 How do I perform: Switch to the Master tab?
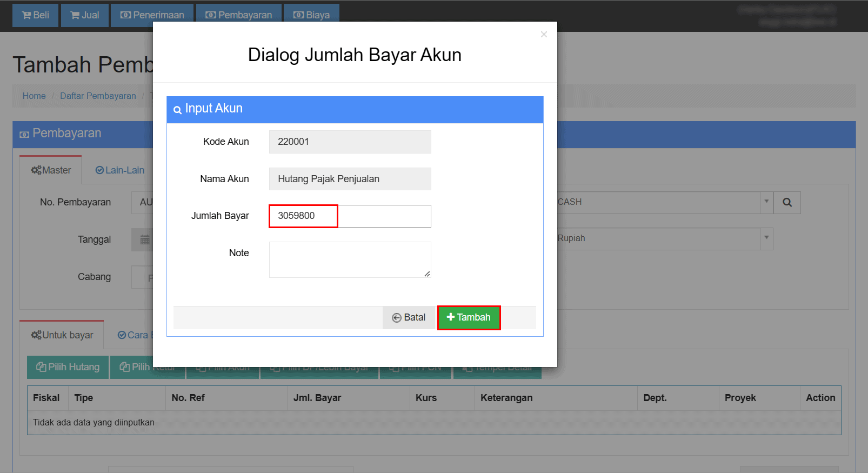tap(51, 170)
